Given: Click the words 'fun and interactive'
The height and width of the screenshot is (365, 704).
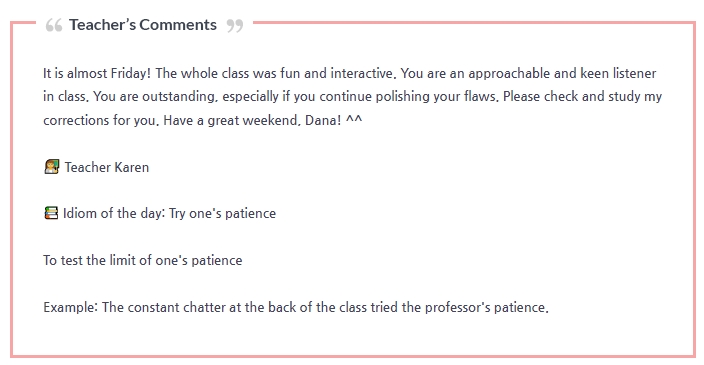Looking at the screenshot, I should 337,73.
